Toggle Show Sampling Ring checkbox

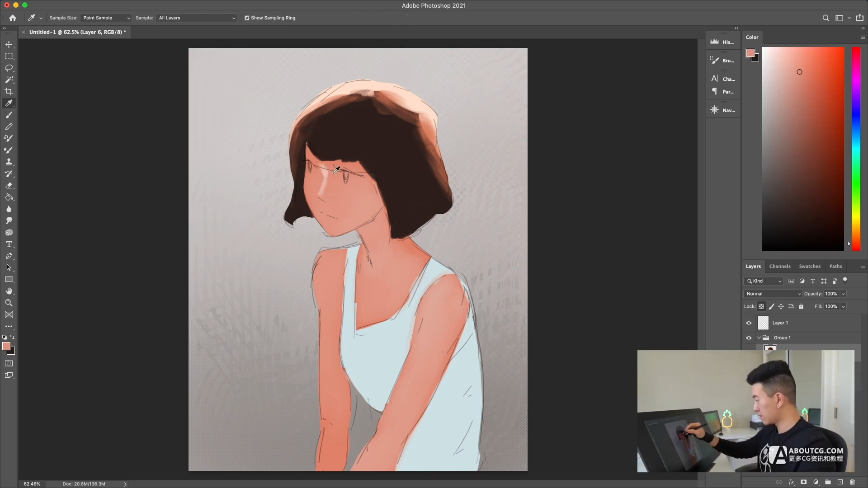point(247,18)
